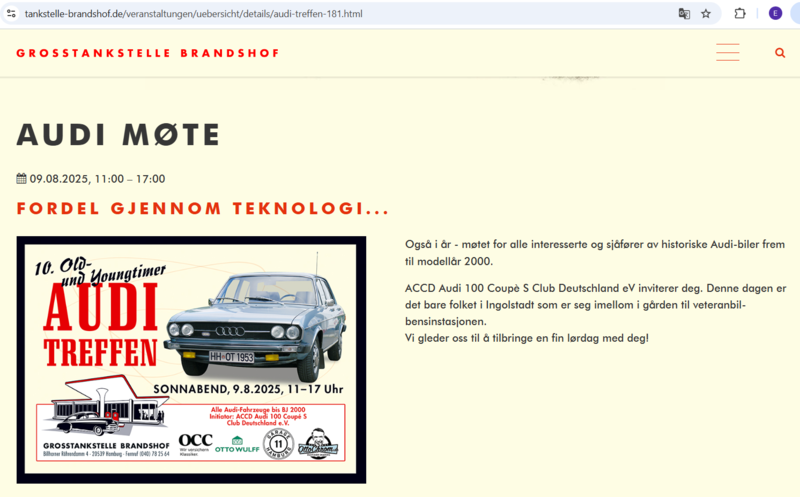Click the Otto Wulff logo on poster
This screenshot has height=497, width=800.
coord(237,444)
